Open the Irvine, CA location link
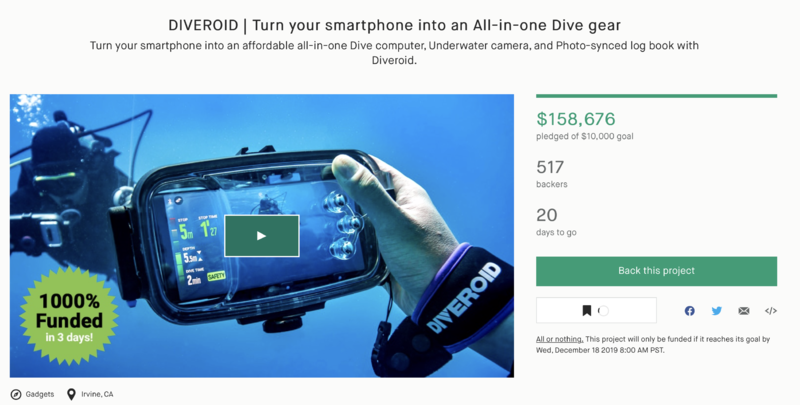This screenshot has height=405, width=800. pyautogui.click(x=97, y=394)
